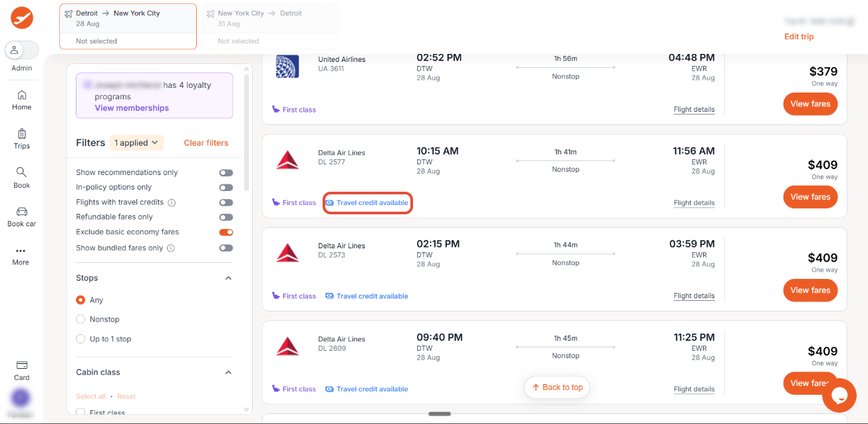The width and height of the screenshot is (868, 424).
Task: Click Select all under Cabin class
Action: 91,397
